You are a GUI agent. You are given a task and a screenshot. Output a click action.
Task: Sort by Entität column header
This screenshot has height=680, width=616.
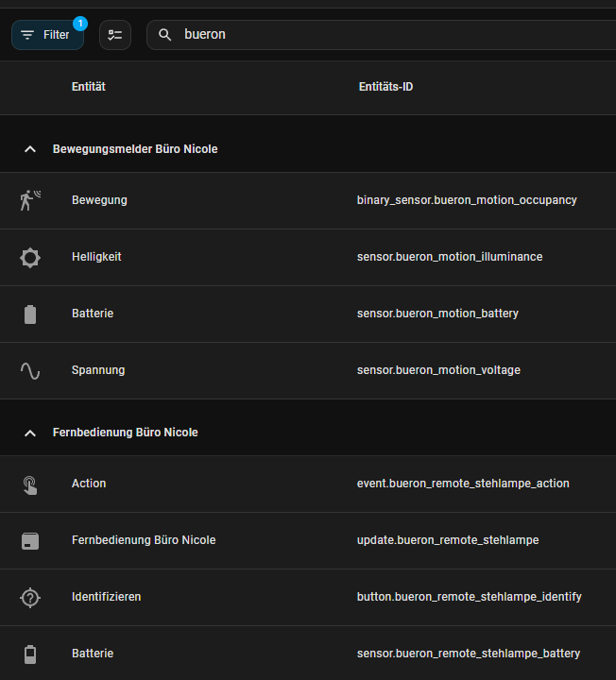[88, 87]
